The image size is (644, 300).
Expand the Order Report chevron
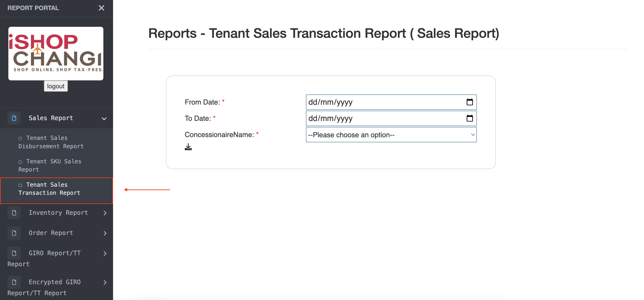(x=105, y=233)
